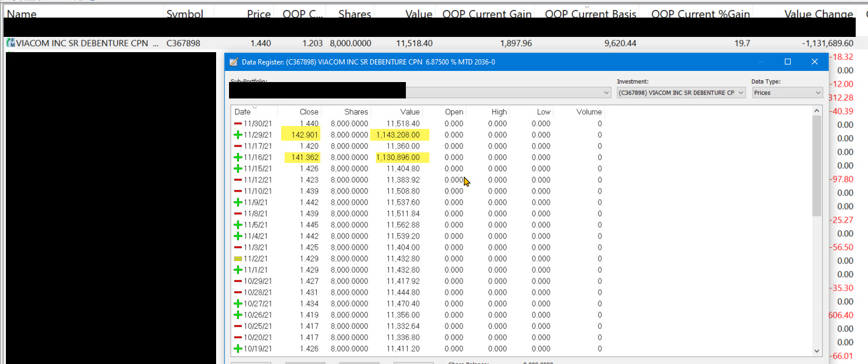Click the OOP Current %Gain column header
The width and height of the screenshot is (868, 364).
pyautogui.click(x=700, y=13)
